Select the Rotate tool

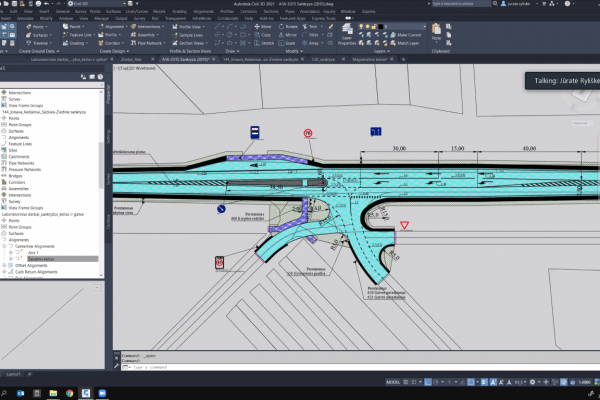coord(288,26)
